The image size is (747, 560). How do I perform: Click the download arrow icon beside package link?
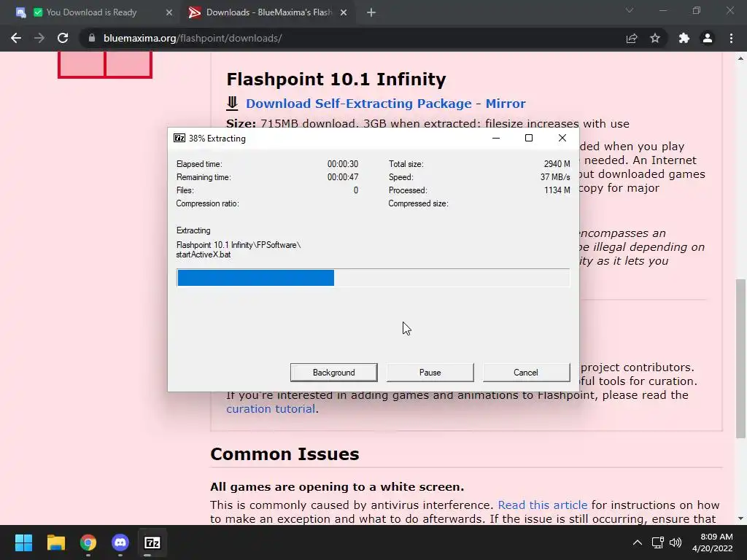click(232, 104)
